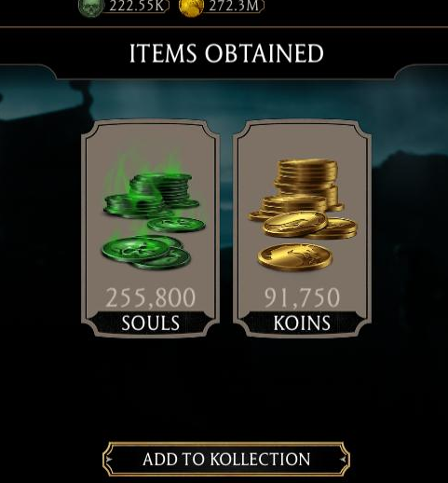
Task: Tap left ornament of Add to Kollection
Action: [x=109, y=459]
